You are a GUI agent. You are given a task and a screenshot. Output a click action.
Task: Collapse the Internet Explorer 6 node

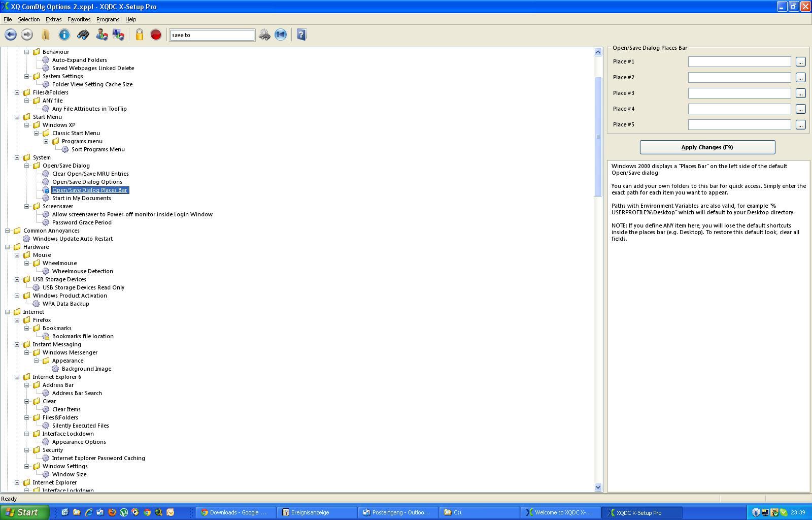coord(17,377)
